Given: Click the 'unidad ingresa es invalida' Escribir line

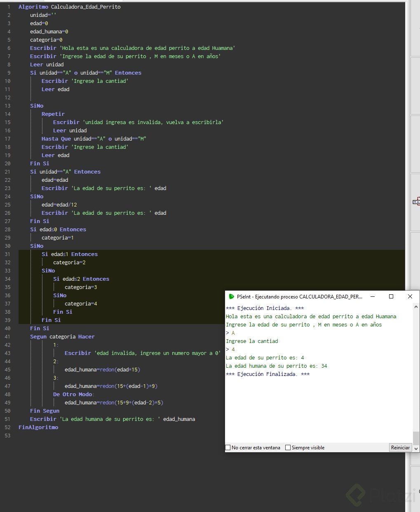Looking at the screenshot, I should pos(138,122).
